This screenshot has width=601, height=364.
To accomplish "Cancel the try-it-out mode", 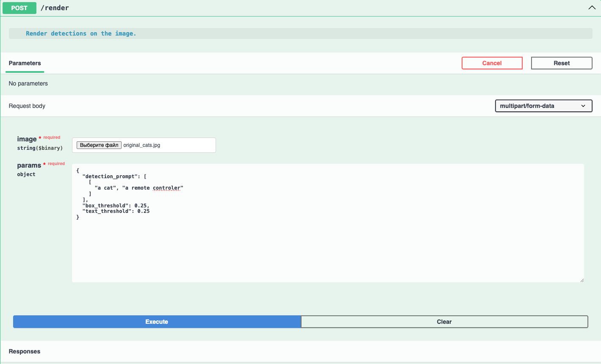I will pyautogui.click(x=492, y=63).
